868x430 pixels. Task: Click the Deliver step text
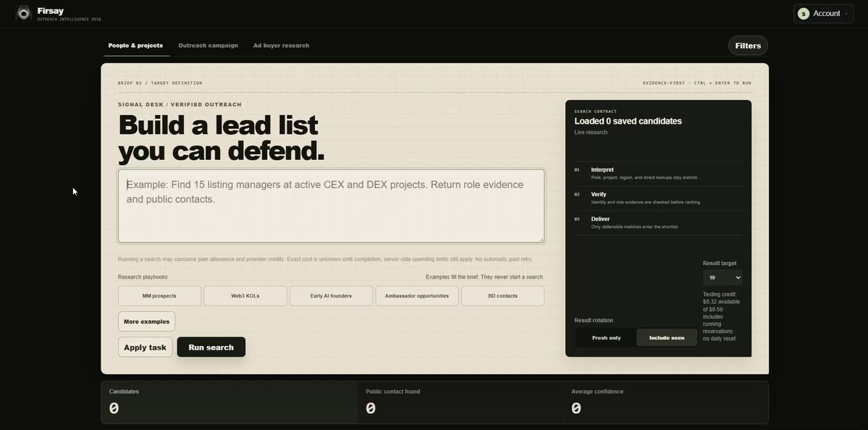(600, 219)
